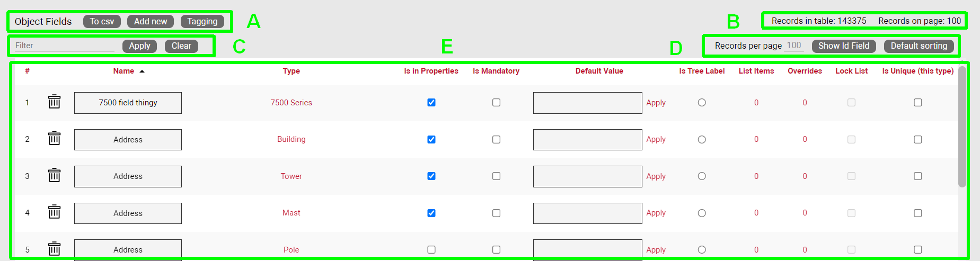Apply default value for 7500 Series row
Image resolution: width=980 pixels, height=261 pixels.
656,103
